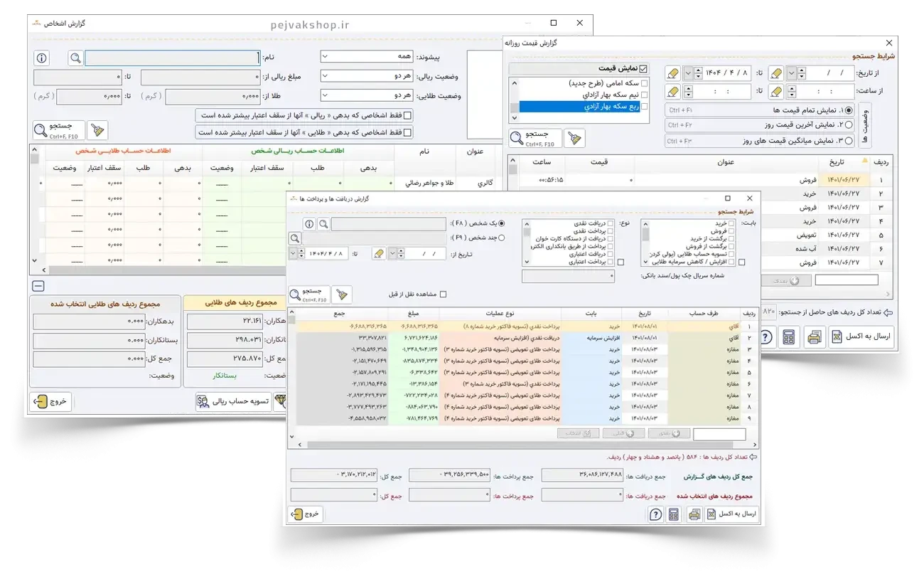Collapse the persons report panel with minus icon

(38, 286)
